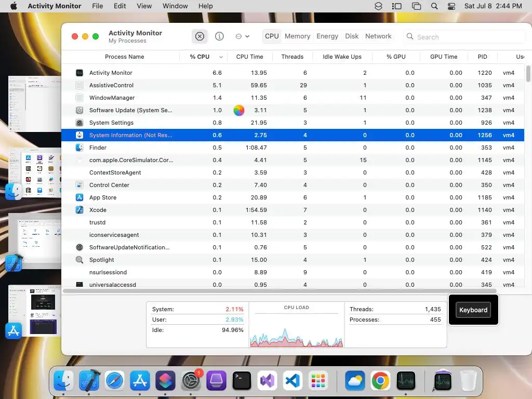Open the Help menu
The height and width of the screenshot is (399, 532).
pos(205,6)
